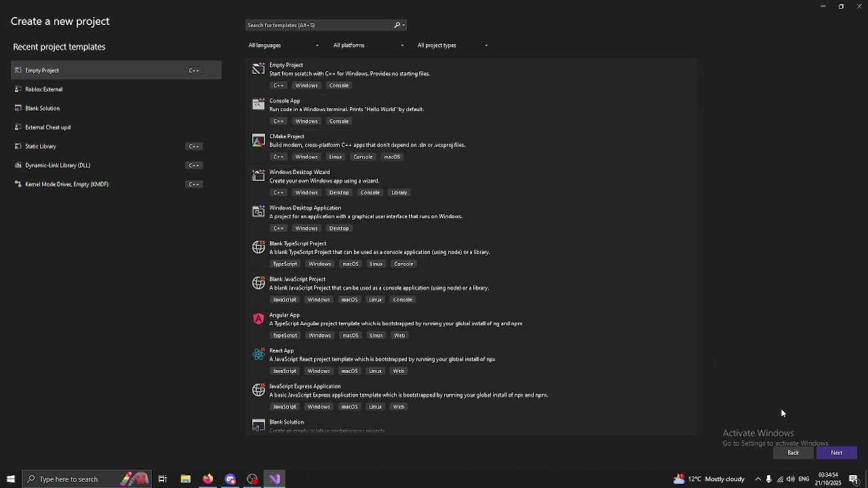Click the Windows taskbar search box
The height and width of the screenshot is (488, 868).
click(86, 479)
